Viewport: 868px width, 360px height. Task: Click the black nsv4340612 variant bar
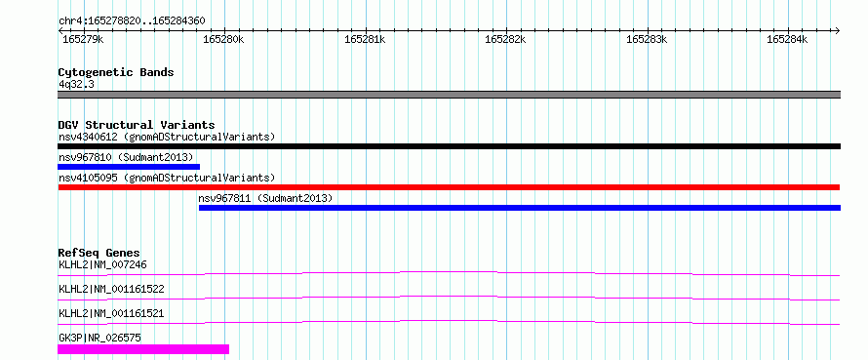click(x=449, y=146)
